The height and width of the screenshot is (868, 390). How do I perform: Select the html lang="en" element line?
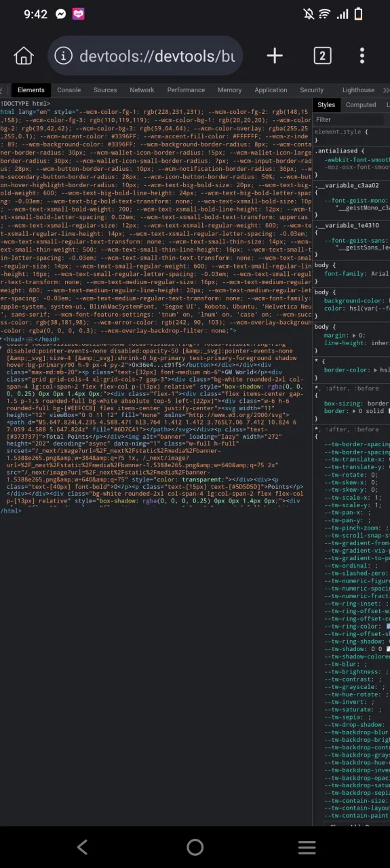(156, 111)
